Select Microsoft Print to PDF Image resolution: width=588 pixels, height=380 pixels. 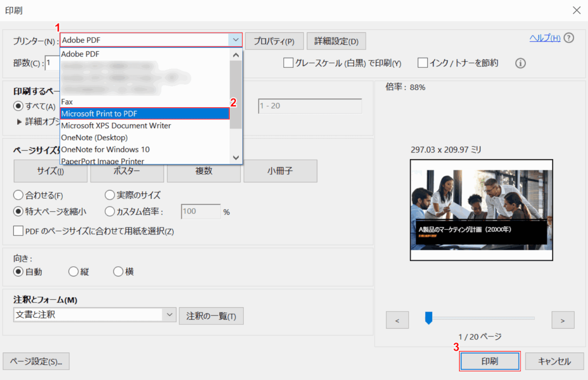click(145, 114)
